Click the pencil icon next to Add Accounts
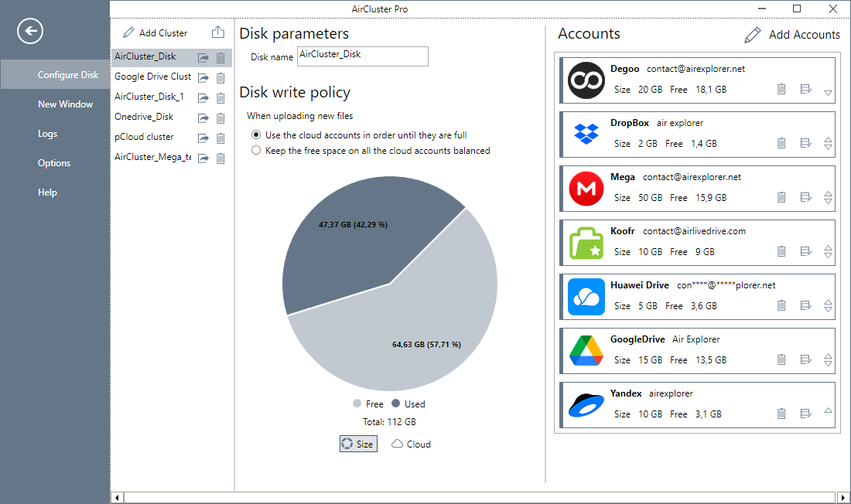 point(752,34)
